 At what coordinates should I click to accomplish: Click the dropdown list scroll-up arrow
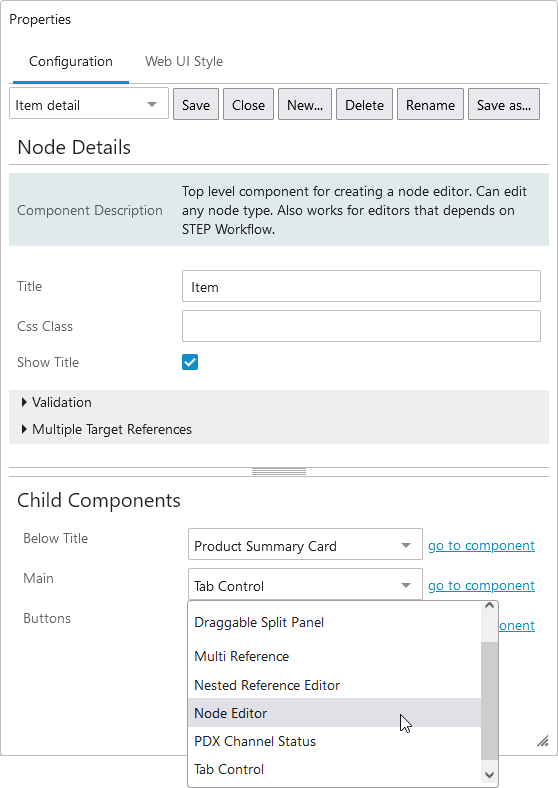489,606
